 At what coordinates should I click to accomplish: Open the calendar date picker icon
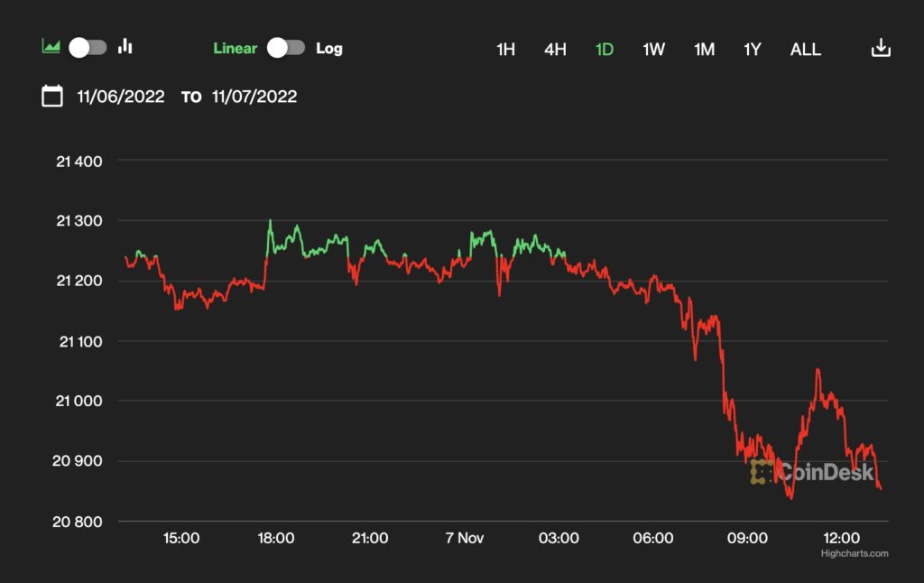(52, 97)
